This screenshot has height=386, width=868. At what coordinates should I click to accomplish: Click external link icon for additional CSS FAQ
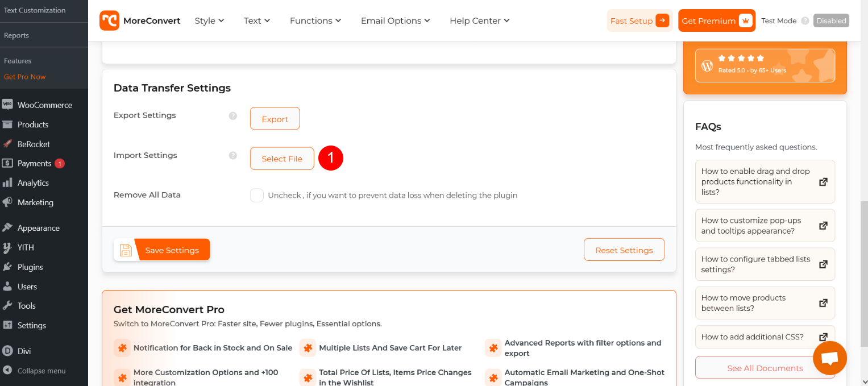click(x=823, y=337)
